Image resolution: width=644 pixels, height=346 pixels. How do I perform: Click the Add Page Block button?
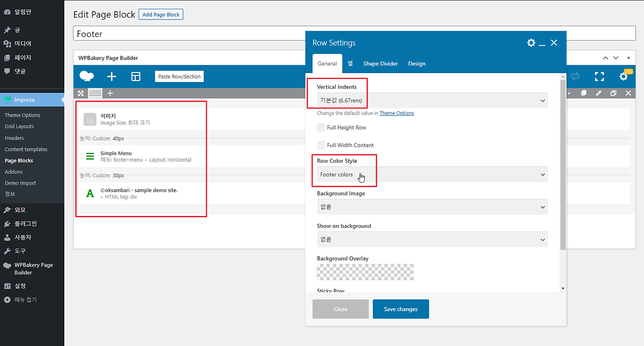[160, 15]
